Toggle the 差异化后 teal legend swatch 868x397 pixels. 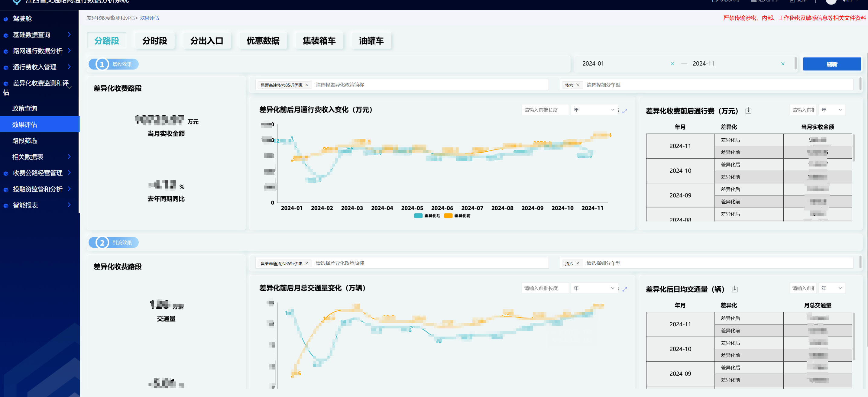(x=418, y=216)
